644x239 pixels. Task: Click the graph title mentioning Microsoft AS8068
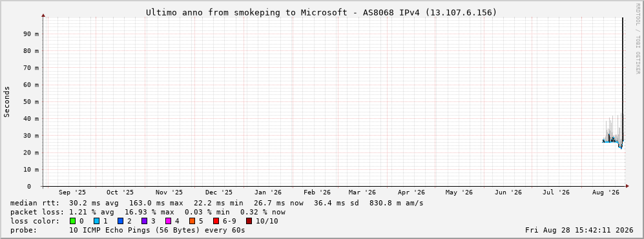(321, 13)
